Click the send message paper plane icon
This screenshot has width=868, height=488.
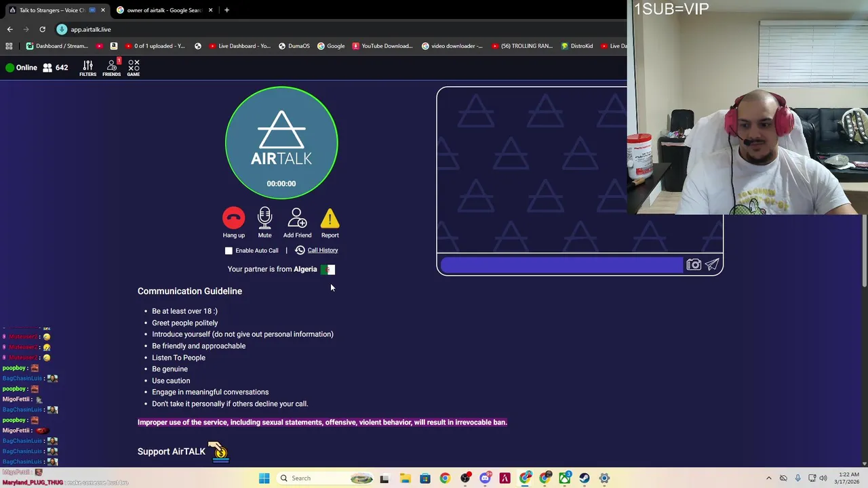point(712,265)
